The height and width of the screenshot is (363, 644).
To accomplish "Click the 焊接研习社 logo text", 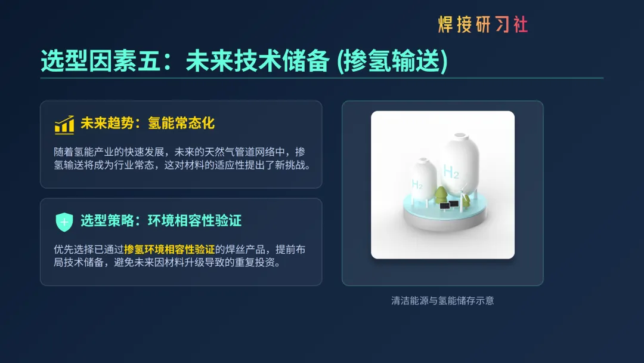I will pyautogui.click(x=483, y=24).
